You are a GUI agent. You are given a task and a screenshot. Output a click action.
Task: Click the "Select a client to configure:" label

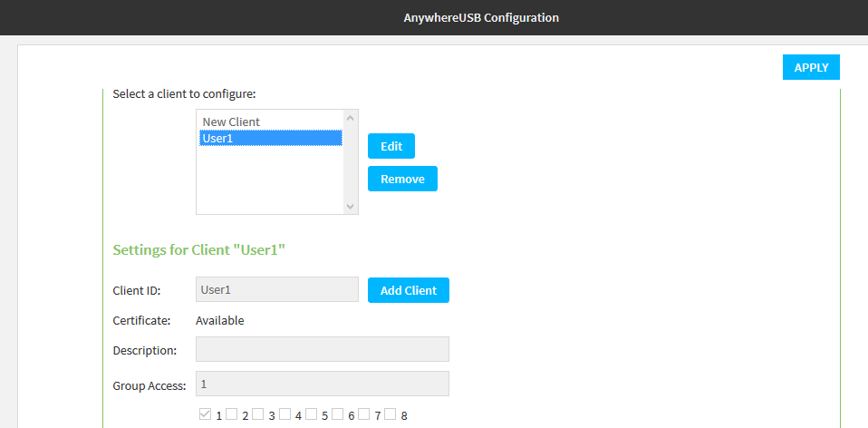click(184, 93)
